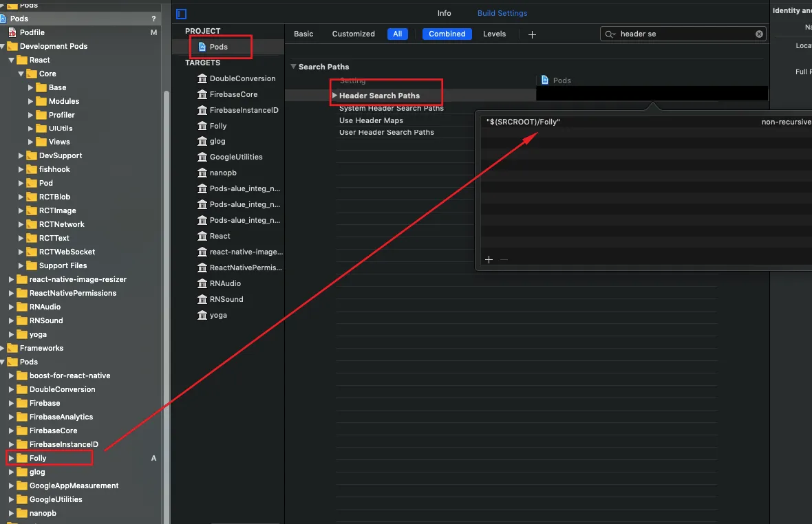Click the Pods project file icon
812x524 pixels.
click(202, 47)
